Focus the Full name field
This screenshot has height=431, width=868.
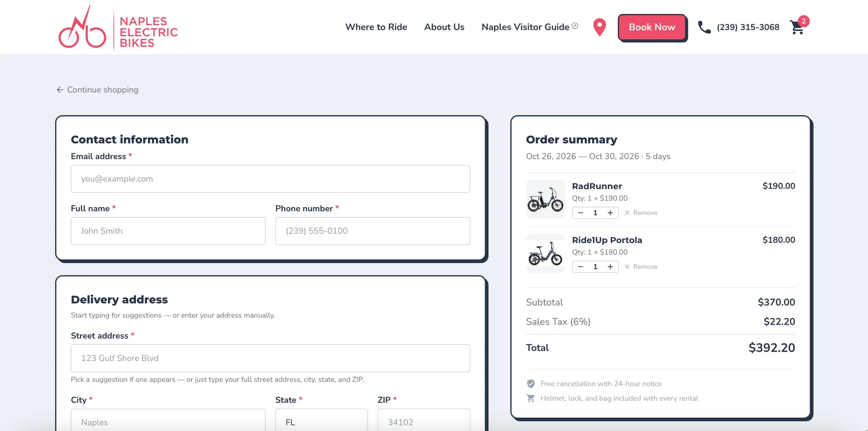168,231
